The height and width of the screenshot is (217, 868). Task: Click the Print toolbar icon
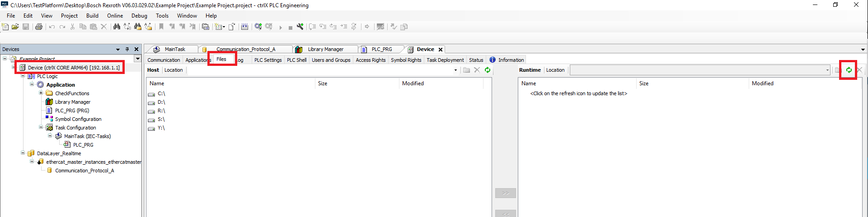39,27
